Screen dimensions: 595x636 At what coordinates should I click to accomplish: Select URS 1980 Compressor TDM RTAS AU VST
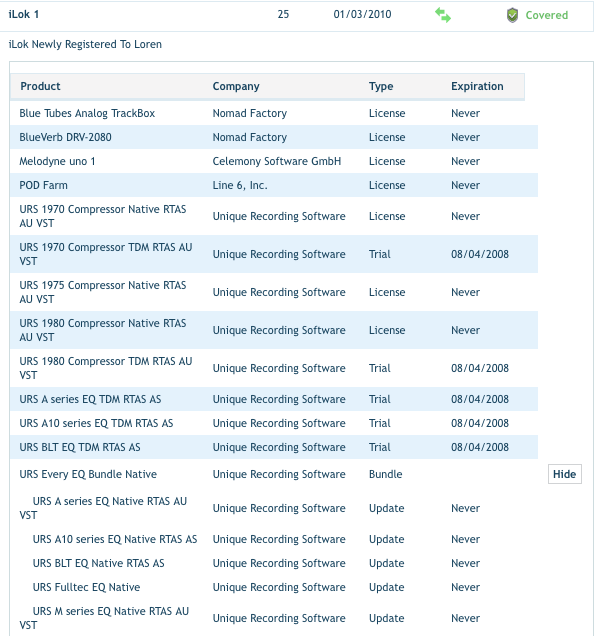(x=105, y=368)
